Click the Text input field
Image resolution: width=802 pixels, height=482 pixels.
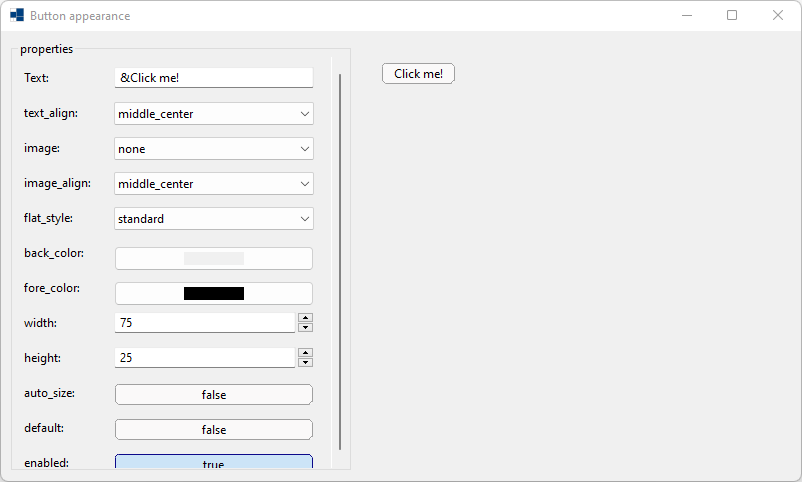(214, 78)
